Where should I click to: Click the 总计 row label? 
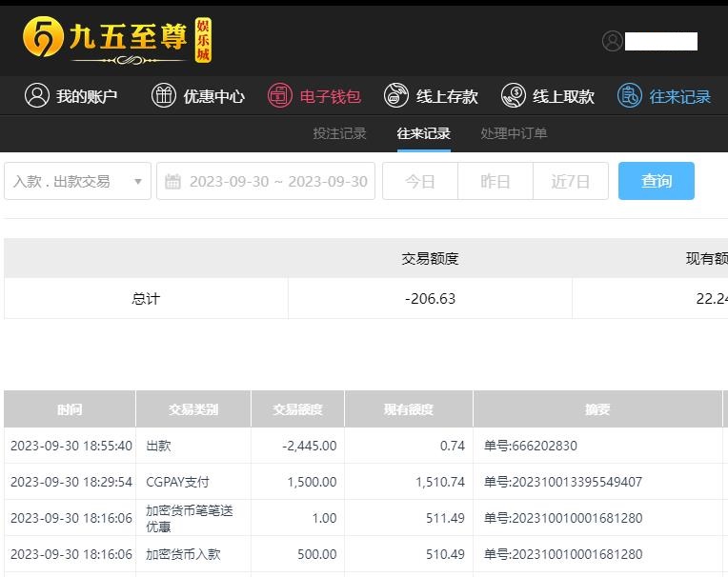click(x=146, y=298)
